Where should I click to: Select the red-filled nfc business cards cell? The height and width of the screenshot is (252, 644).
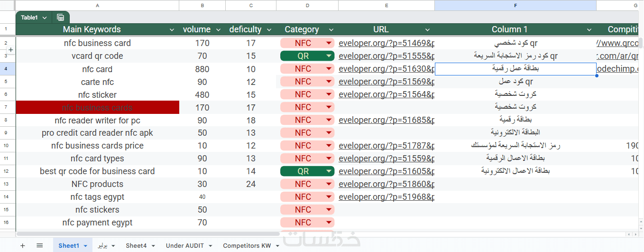(x=97, y=108)
